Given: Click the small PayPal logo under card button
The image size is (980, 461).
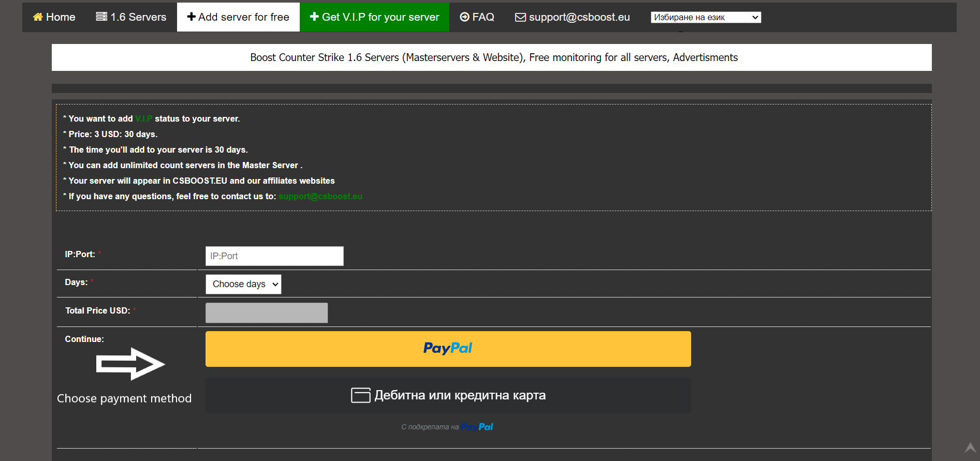Looking at the screenshot, I should click(477, 427).
